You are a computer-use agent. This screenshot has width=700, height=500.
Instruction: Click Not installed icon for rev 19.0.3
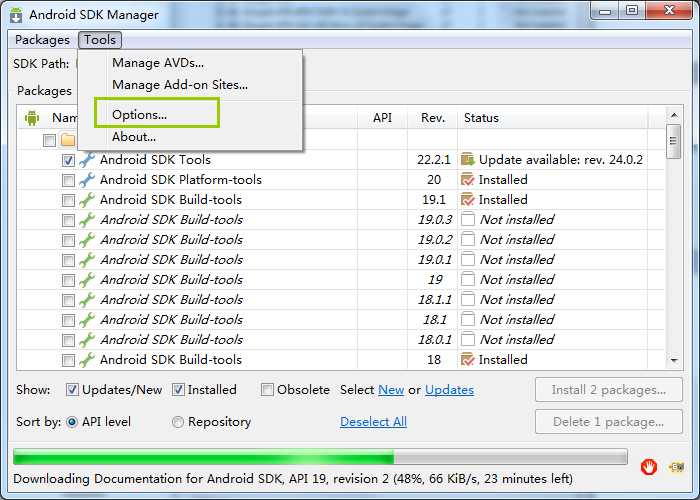pos(467,220)
